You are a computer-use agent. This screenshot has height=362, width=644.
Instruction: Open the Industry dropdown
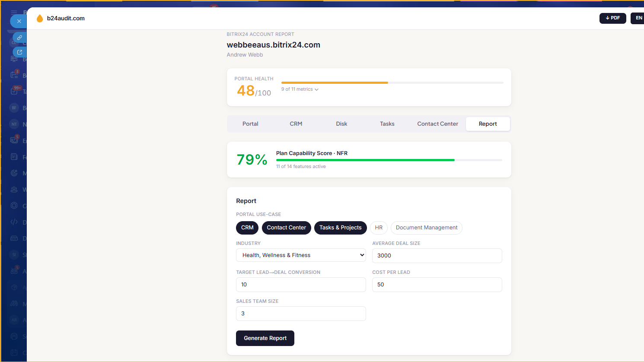[x=301, y=255]
